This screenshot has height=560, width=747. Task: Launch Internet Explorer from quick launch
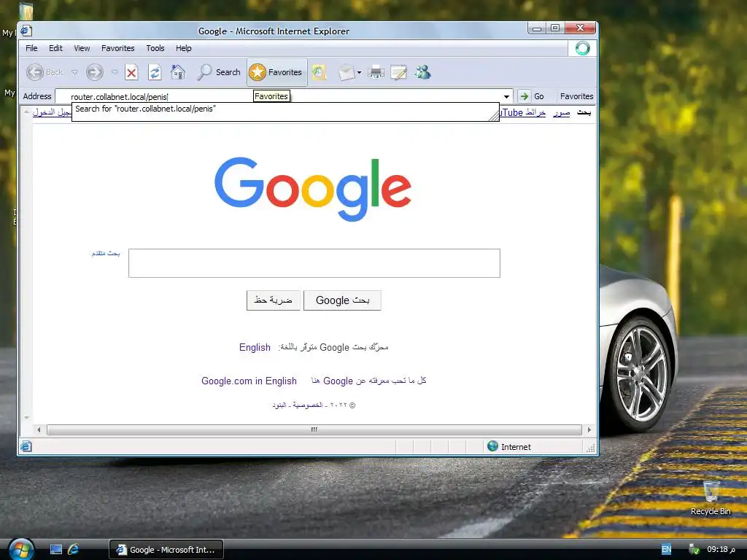(x=74, y=550)
